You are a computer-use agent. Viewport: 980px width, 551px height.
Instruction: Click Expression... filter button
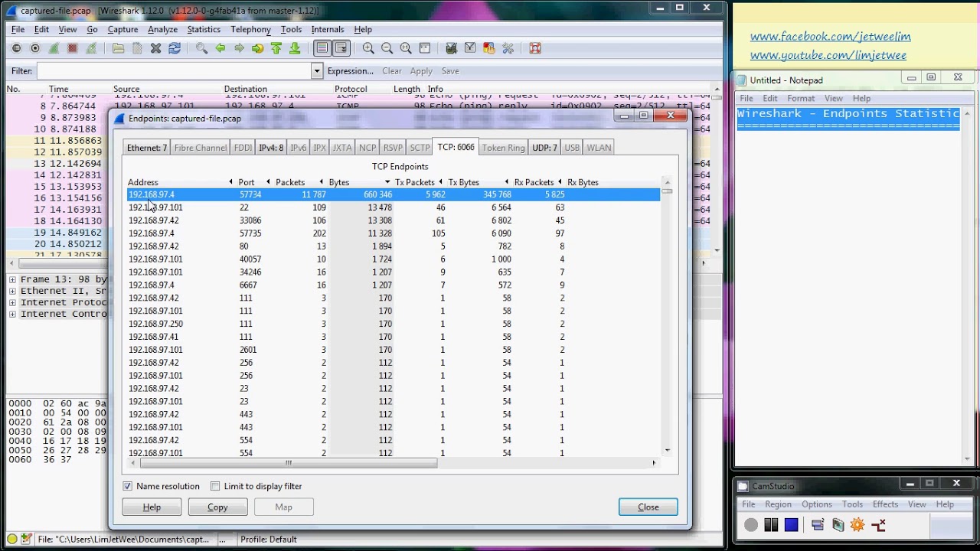pos(351,71)
